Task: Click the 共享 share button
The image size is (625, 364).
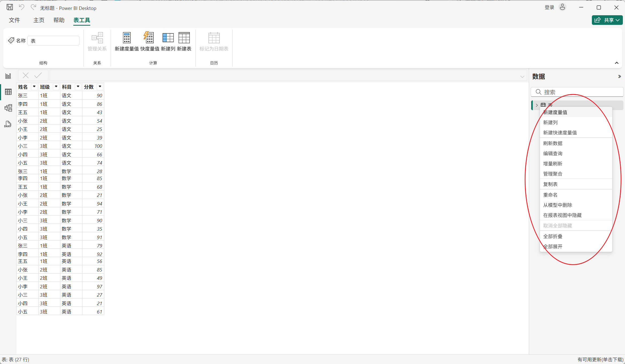Action: [607, 20]
